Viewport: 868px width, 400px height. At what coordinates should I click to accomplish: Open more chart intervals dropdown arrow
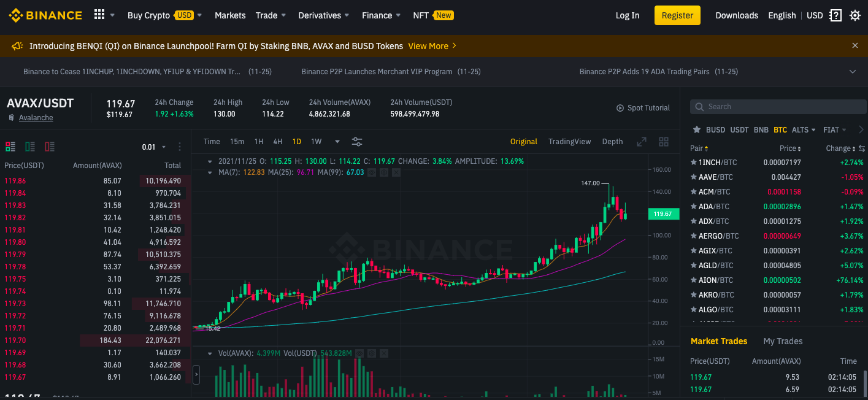[337, 142]
